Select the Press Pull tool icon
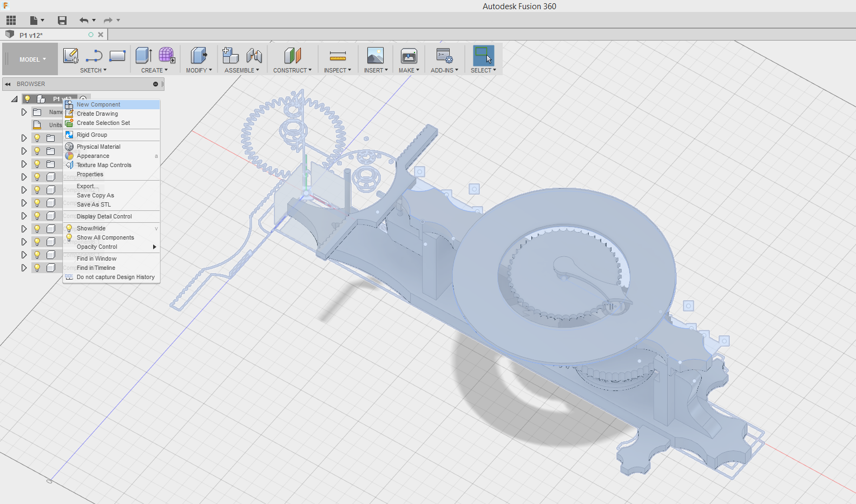856x504 pixels. (199, 55)
